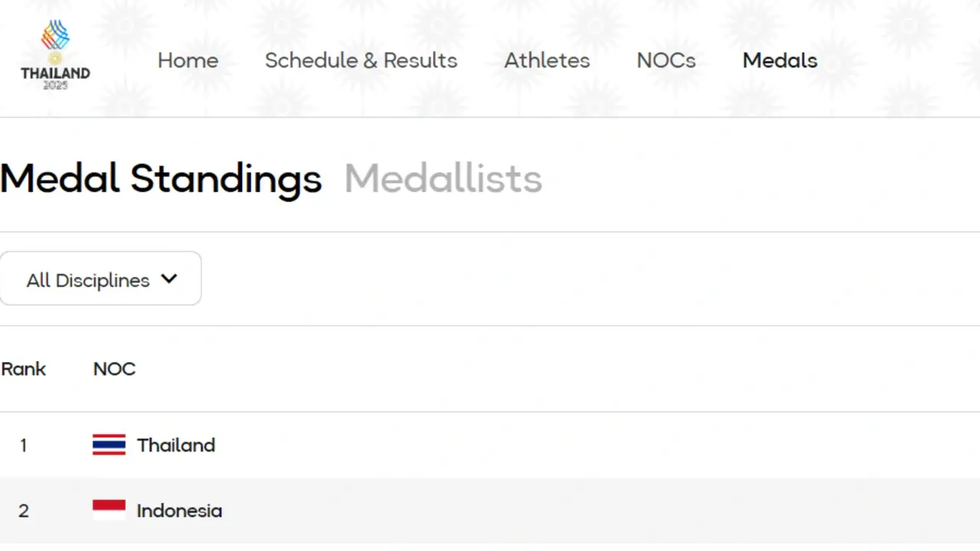Click the Thailand 2025 Games logo
980x551 pixels.
coord(54,51)
